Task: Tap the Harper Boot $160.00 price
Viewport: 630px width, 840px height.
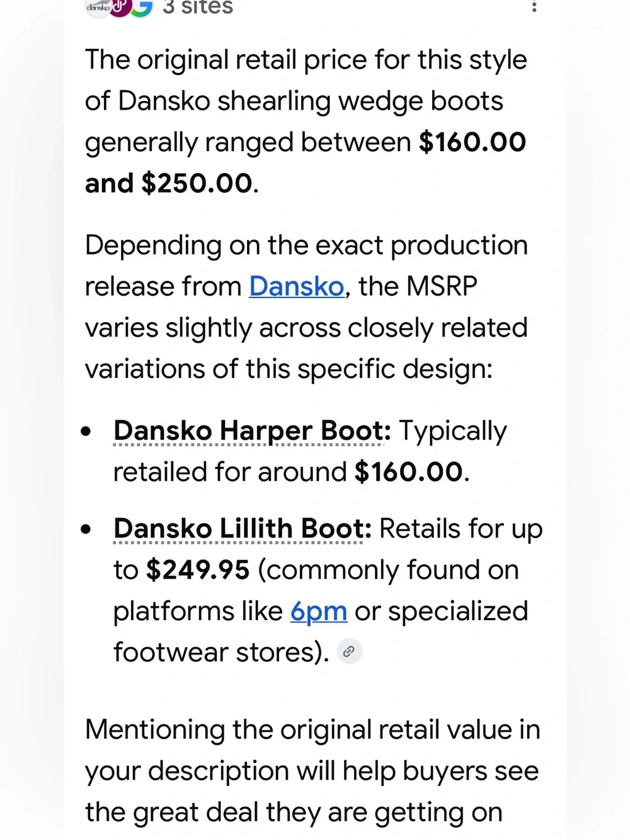Action: tap(409, 472)
